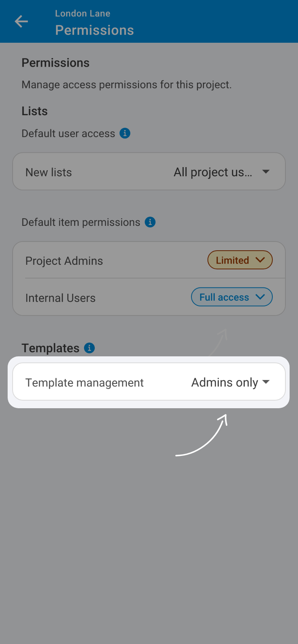
Task: Expand the Full access dropdown for Internal Users
Action: (232, 297)
